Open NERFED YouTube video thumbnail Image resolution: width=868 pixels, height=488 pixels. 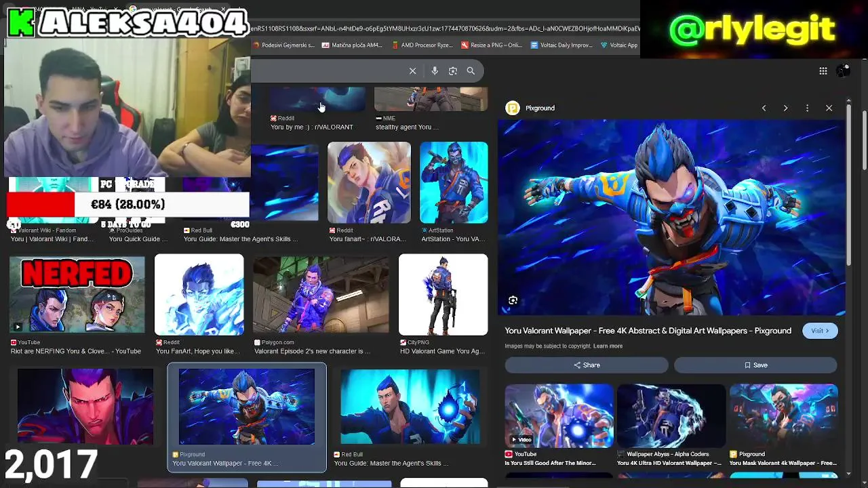[x=77, y=295]
